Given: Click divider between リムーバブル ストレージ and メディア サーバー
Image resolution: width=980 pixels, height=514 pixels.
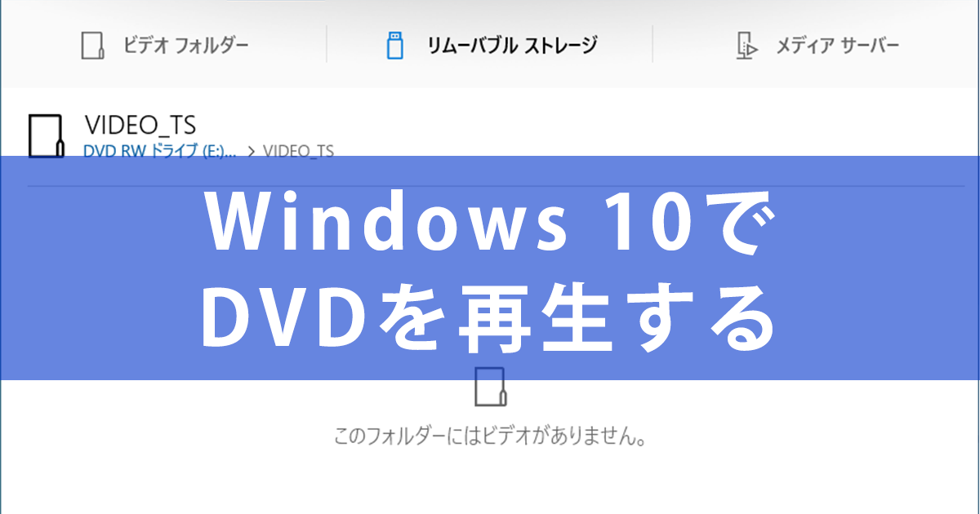Looking at the screenshot, I should tap(653, 44).
